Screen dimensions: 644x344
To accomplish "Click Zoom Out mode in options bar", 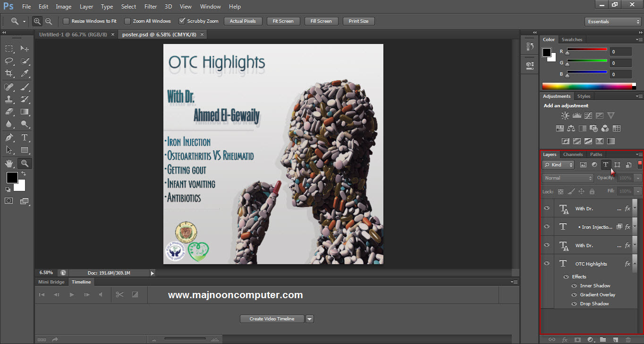I will click(x=48, y=21).
